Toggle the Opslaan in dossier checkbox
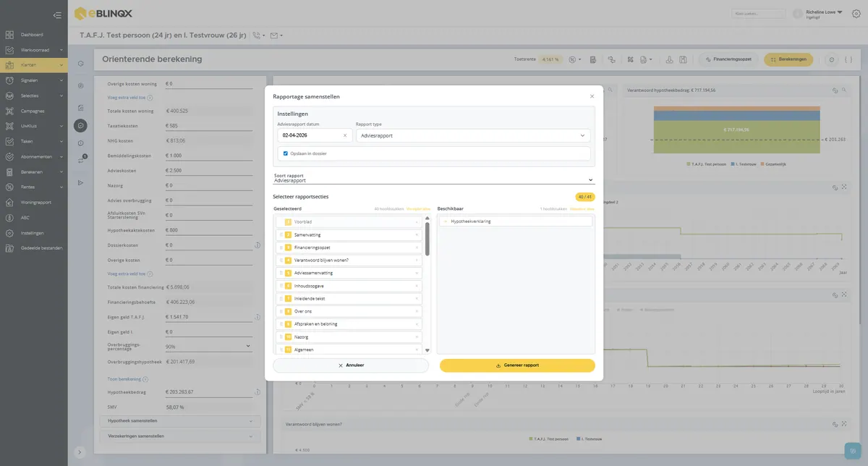 pos(286,153)
